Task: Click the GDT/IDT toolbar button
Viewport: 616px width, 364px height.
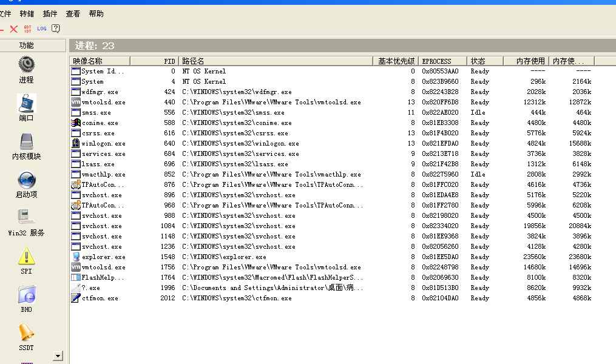Action: 28,29
